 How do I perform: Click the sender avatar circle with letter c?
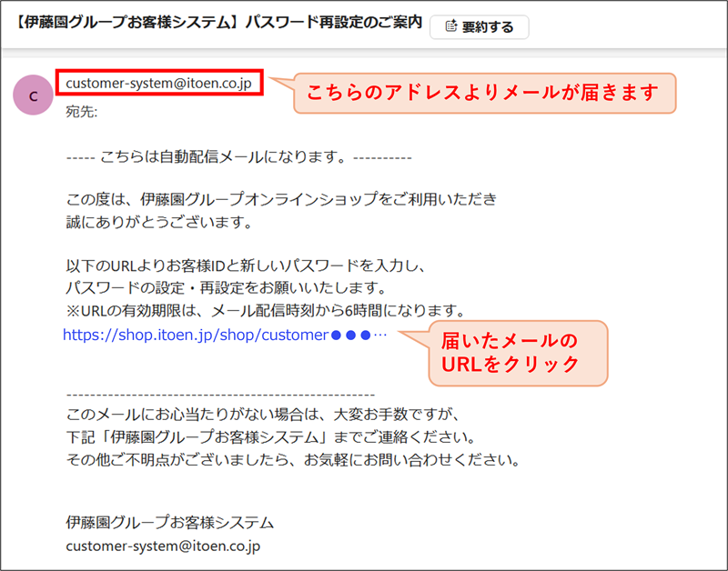(x=33, y=95)
